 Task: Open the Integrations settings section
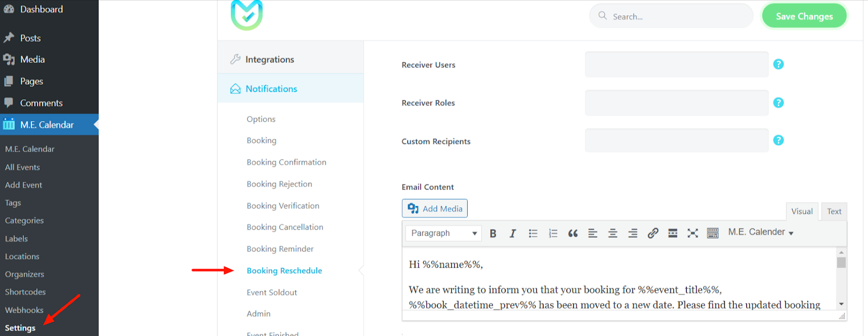coord(291,59)
